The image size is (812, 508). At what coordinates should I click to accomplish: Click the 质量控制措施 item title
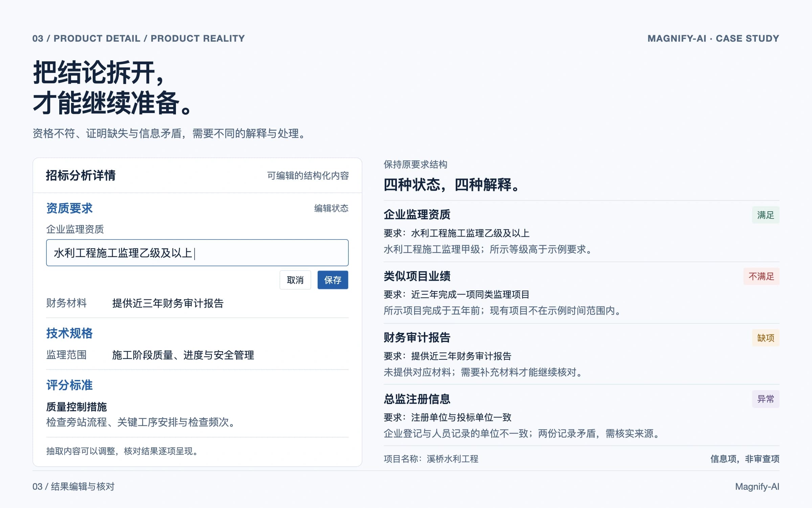point(76,406)
